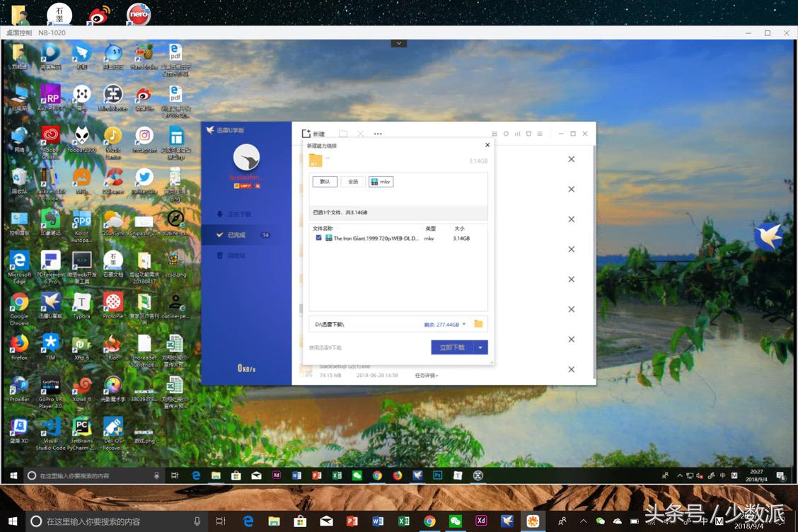This screenshot has height=532, width=798.
Task: Open Microsoft Edge desktop icon
Action: coord(19,267)
